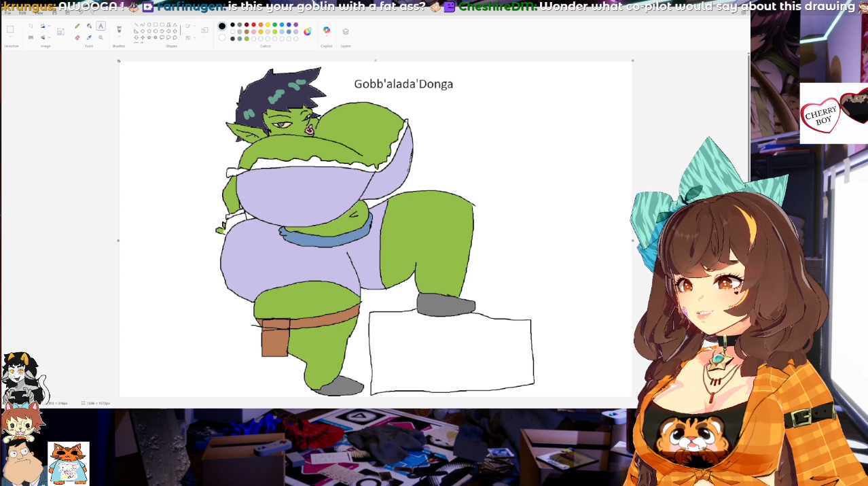Expand the Flip dropdown chevron

50,37
